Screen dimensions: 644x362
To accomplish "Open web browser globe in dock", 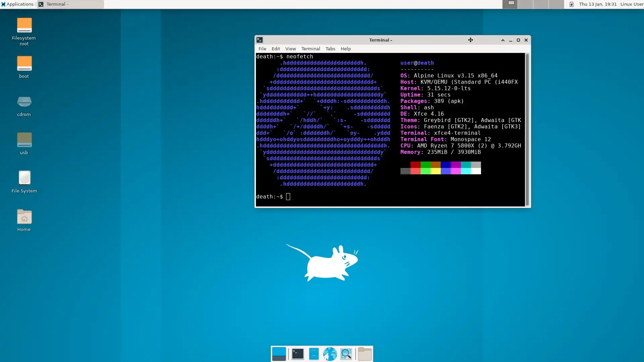I will [x=330, y=354].
